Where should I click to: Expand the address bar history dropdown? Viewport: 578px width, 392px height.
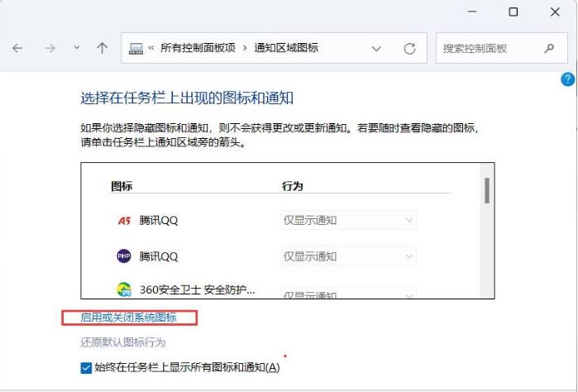377,49
